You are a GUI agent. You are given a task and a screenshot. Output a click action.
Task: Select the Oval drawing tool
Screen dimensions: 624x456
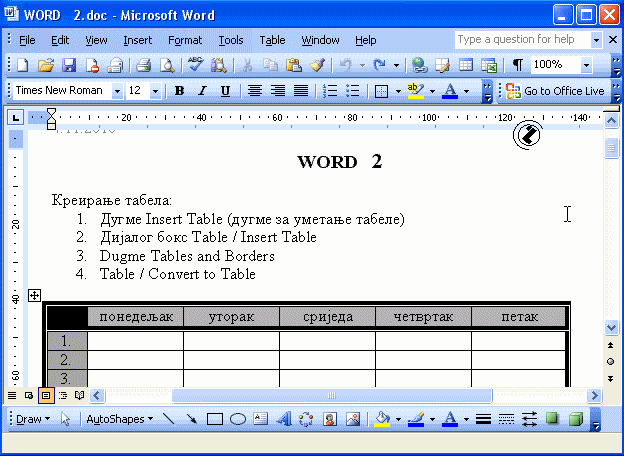[238, 419]
